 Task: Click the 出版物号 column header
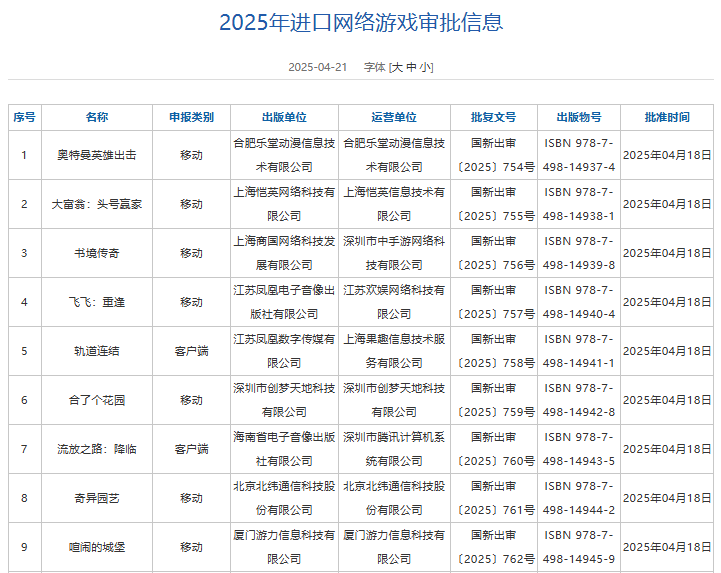tap(579, 117)
